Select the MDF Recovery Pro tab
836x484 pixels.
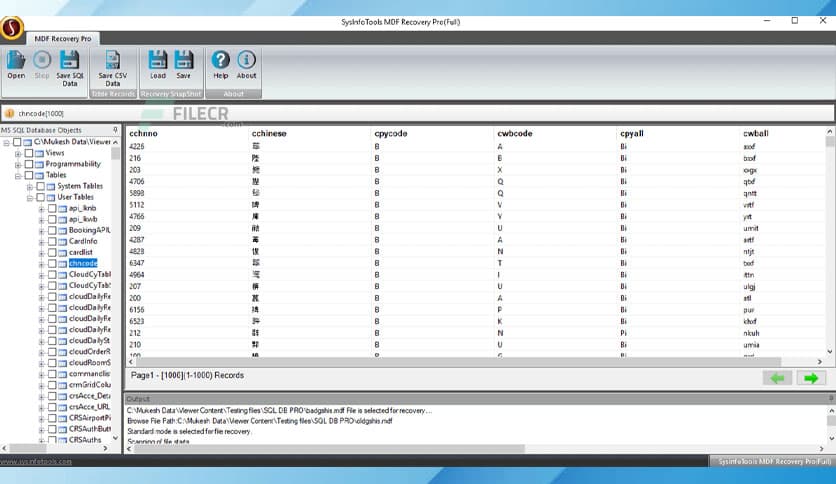click(63, 38)
